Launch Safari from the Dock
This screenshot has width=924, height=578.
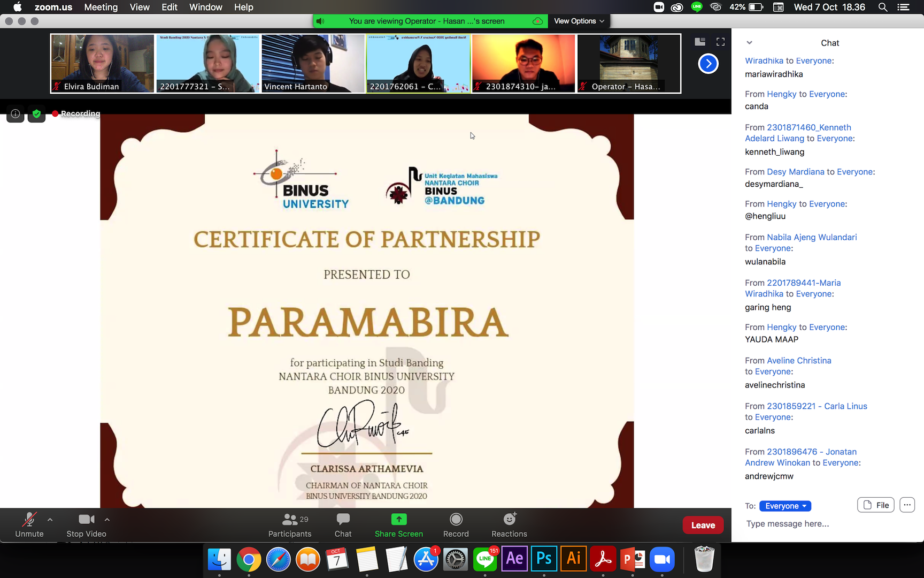(279, 559)
